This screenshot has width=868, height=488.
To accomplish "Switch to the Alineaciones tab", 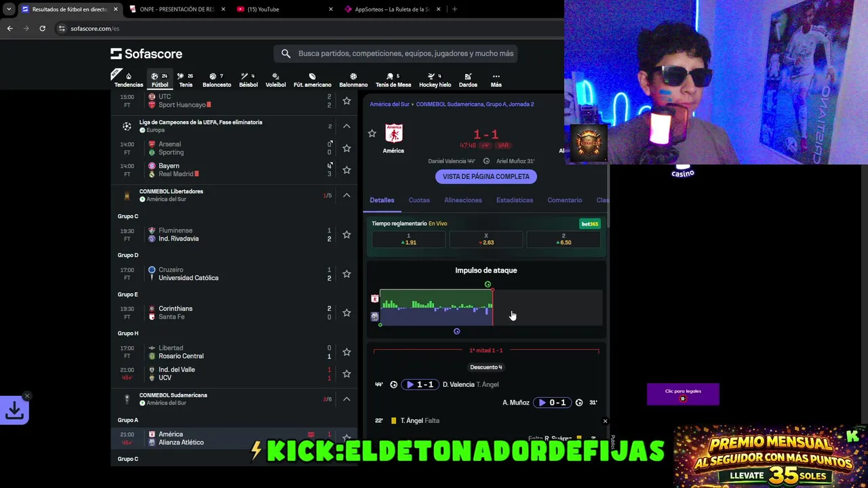I will click(463, 200).
